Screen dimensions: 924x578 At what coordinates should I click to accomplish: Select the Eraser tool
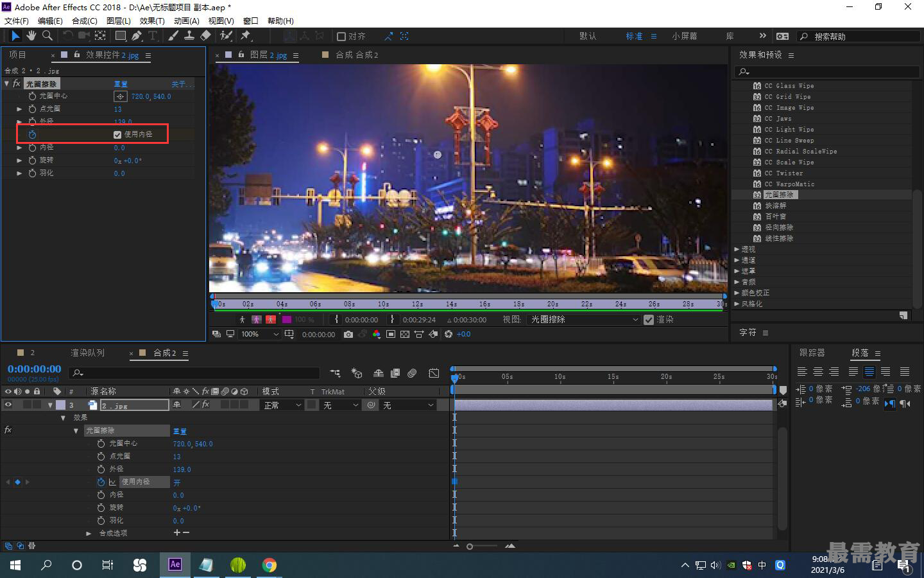point(205,36)
